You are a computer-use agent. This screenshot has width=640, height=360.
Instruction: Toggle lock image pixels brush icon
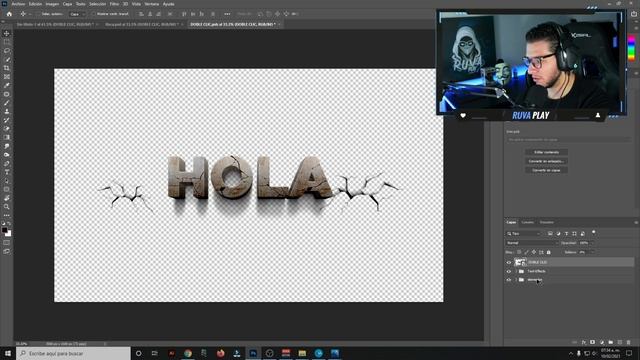(527, 252)
